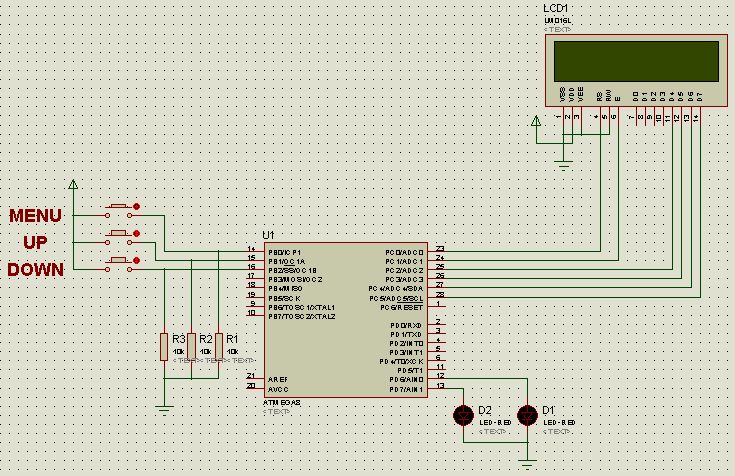Screen dimensions: 735x476
Task: Click the DOWN push button switch
Action: pos(119,265)
